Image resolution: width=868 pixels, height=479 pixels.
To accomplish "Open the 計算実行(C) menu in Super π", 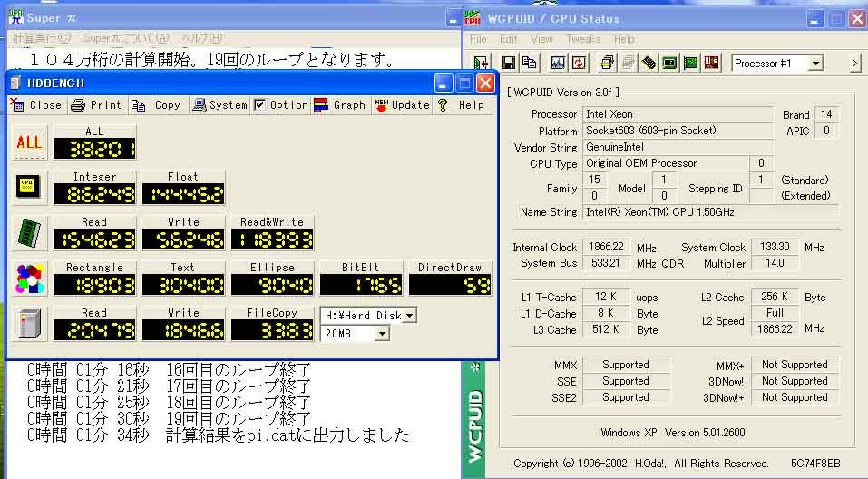I will (42, 38).
